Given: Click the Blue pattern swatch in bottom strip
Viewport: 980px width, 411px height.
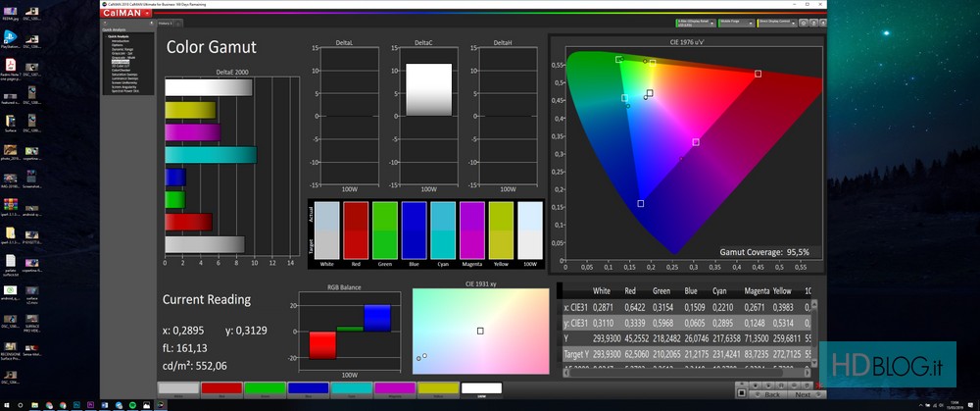Looking at the screenshot, I should coord(308,388).
